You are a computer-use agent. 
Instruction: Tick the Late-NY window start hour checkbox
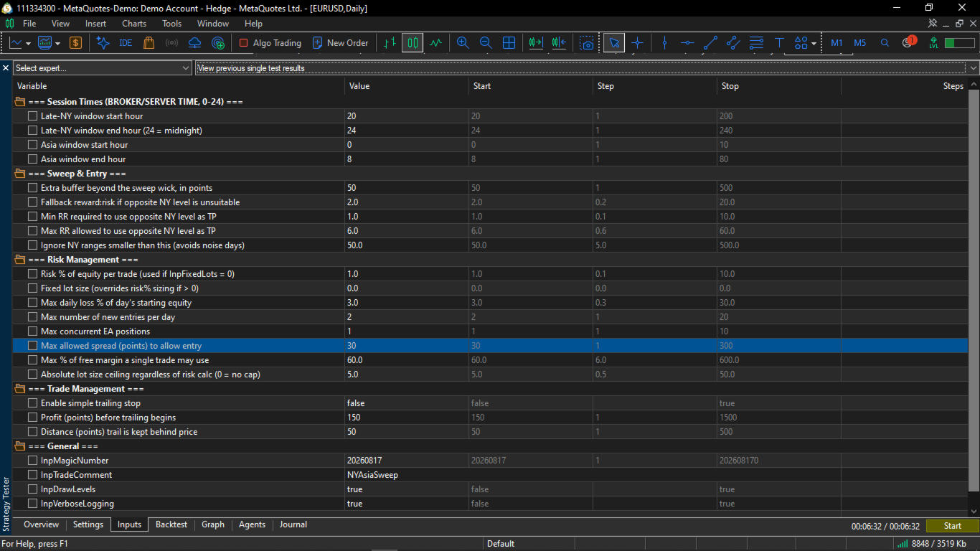33,116
